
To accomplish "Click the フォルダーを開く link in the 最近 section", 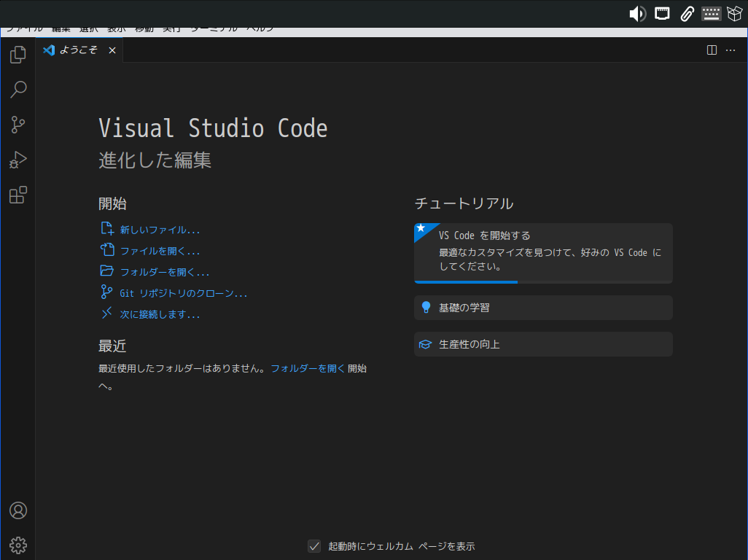I will coord(308,368).
